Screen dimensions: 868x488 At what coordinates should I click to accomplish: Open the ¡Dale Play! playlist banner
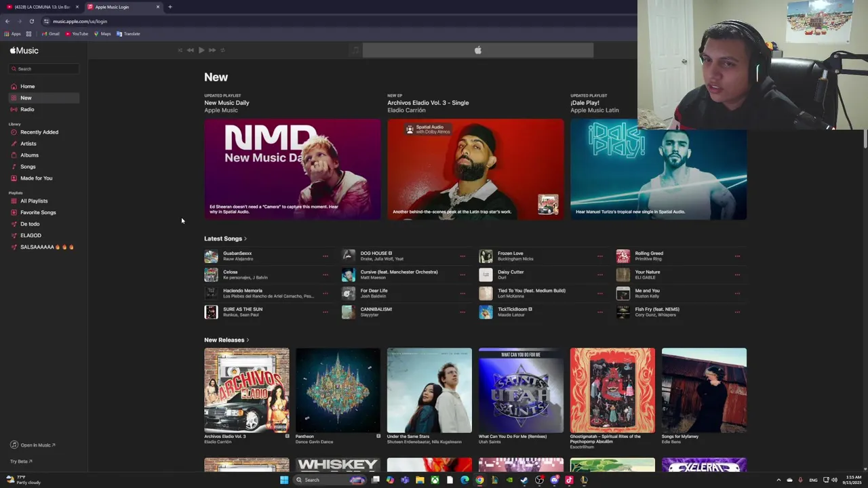pyautogui.click(x=658, y=169)
